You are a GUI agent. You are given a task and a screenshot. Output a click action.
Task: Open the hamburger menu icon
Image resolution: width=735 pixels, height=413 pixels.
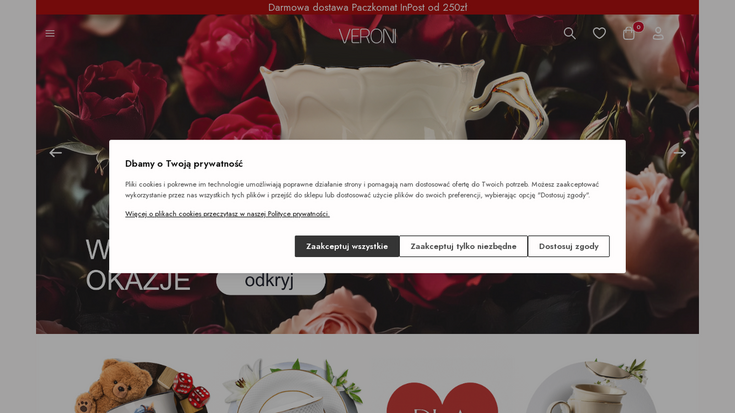pyautogui.click(x=50, y=33)
